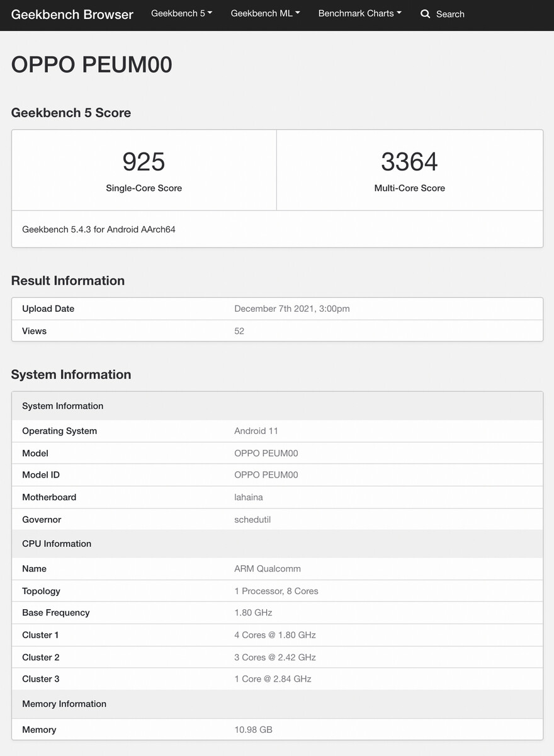
Task: Click the Result Information heading
Action: point(68,280)
